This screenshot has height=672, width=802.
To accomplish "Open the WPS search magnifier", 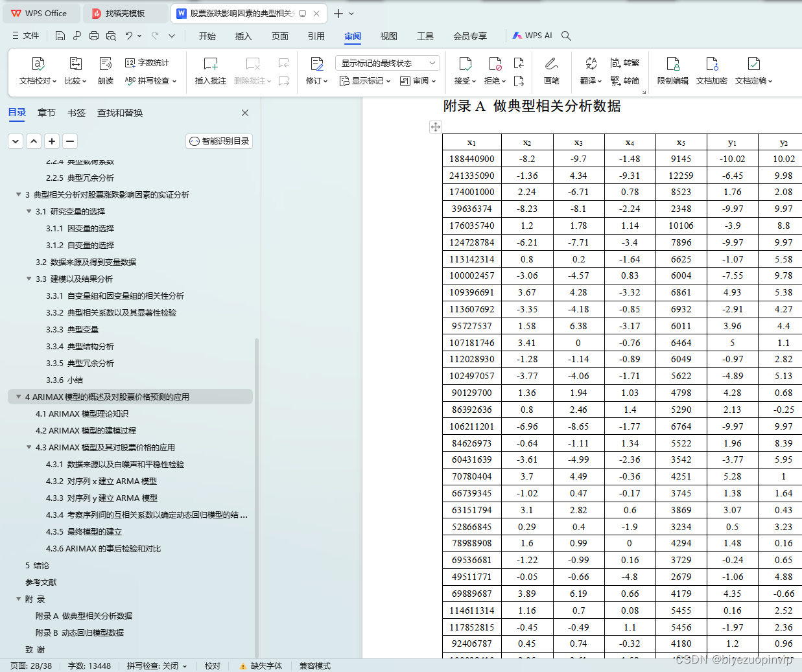I will coord(566,36).
